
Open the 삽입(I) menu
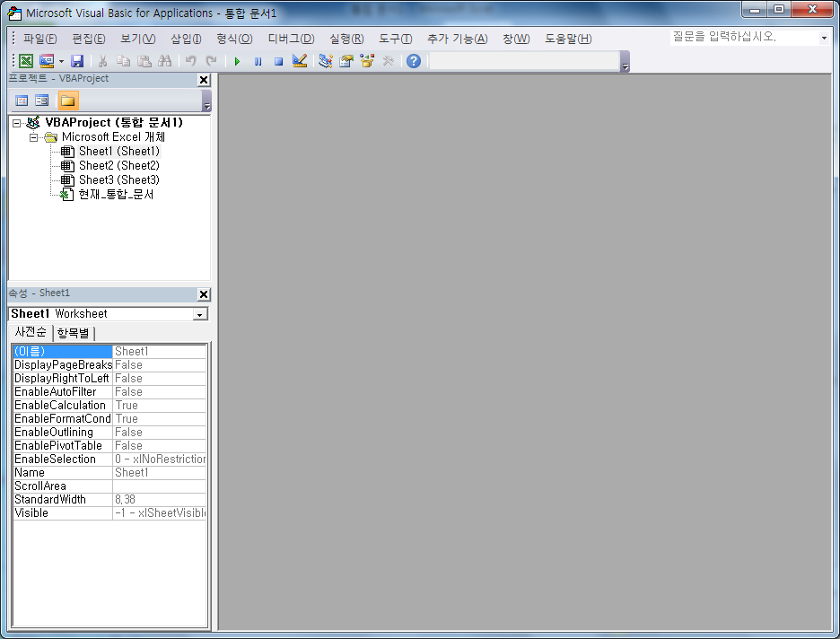[x=186, y=39]
